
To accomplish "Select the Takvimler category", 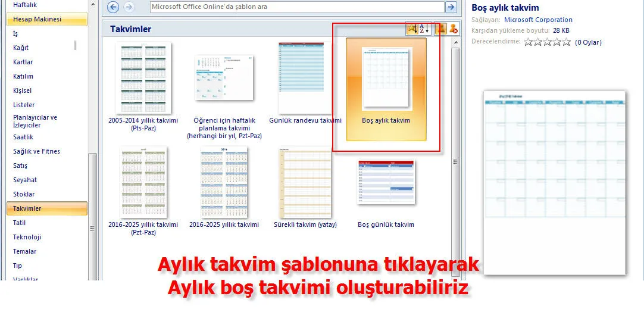I will (46, 208).
